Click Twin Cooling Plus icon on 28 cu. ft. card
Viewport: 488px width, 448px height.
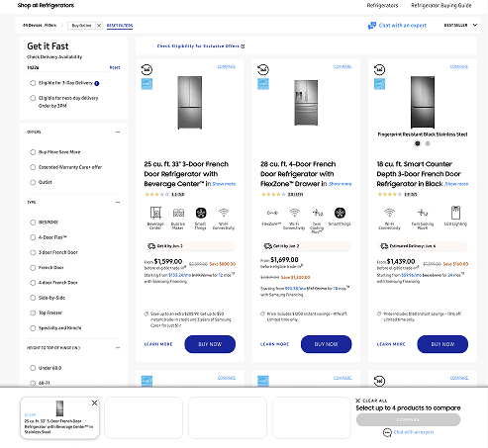coord(318,213)
